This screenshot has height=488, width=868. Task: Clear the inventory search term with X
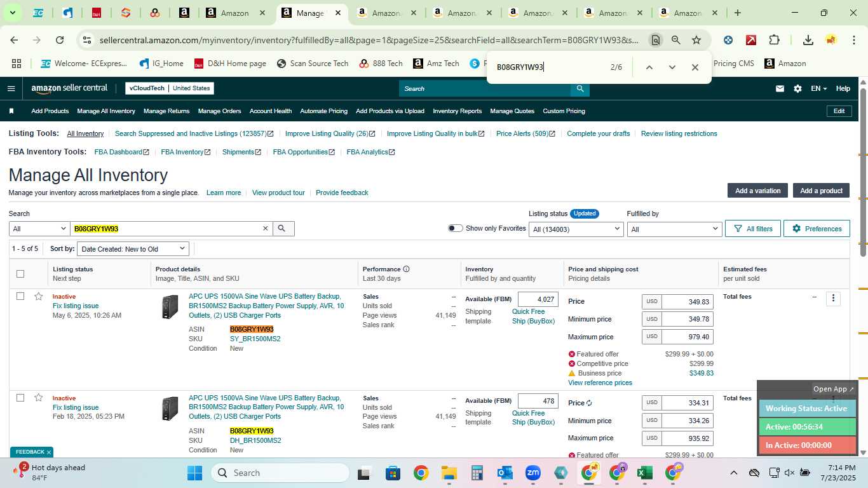[266, 229]
